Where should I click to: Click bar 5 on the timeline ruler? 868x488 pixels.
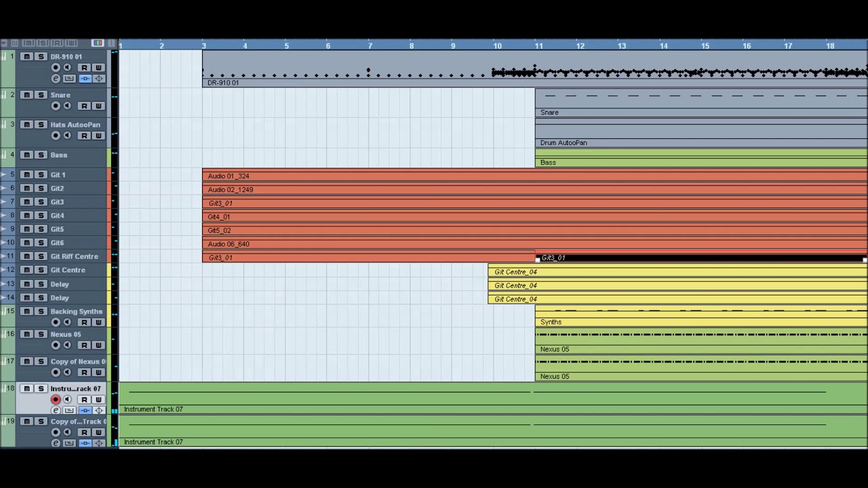coord(286,45)
